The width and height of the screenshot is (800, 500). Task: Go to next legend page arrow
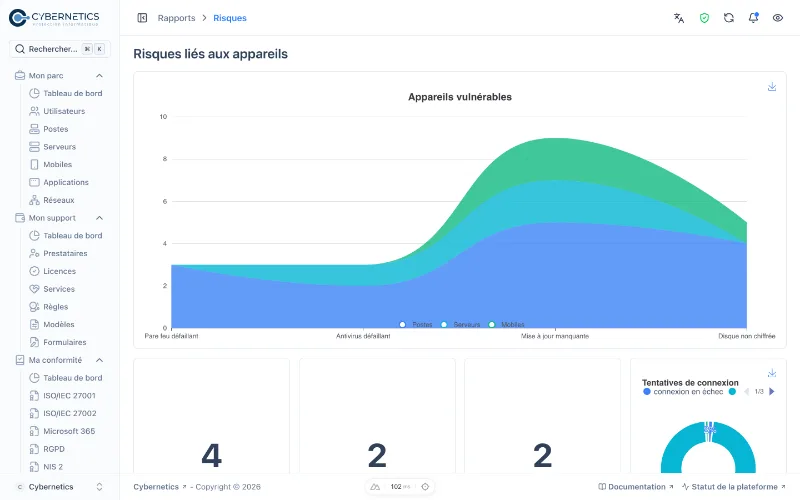click(x=772, y=392)
